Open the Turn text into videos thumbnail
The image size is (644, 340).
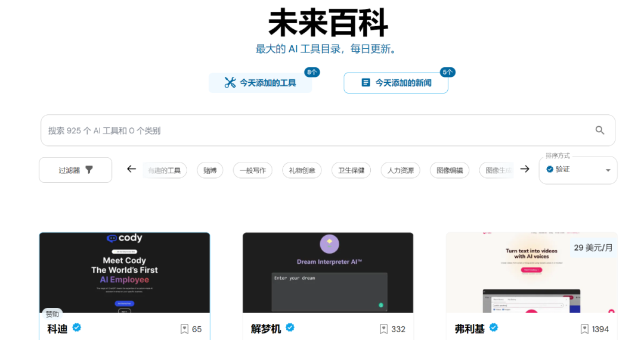point(532,273)
